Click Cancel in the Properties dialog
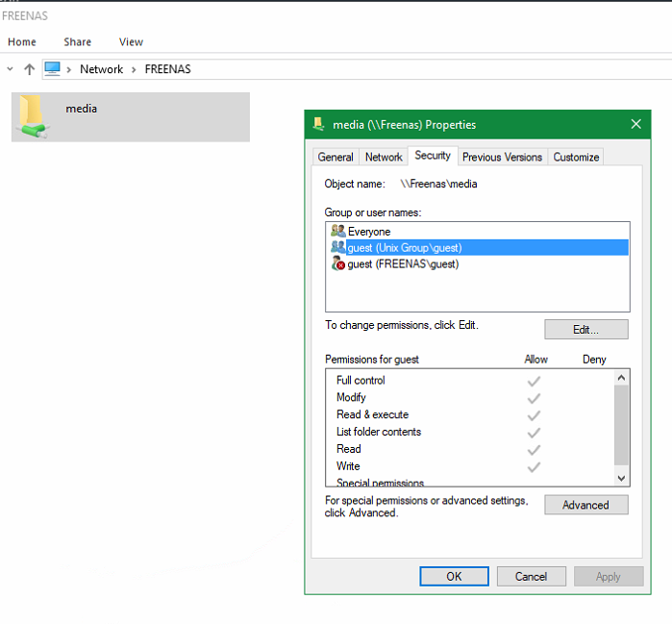 pyautogui.click(x=531, y=577)
